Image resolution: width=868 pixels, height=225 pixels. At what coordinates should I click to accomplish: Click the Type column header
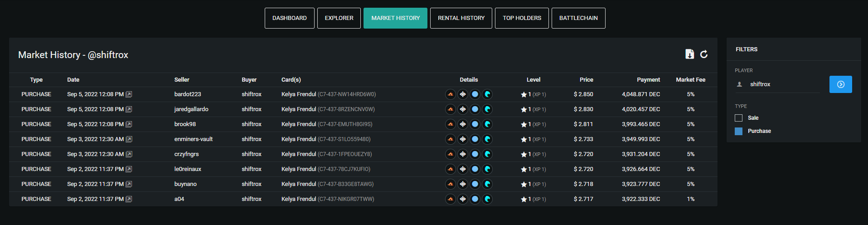[36, 80]
